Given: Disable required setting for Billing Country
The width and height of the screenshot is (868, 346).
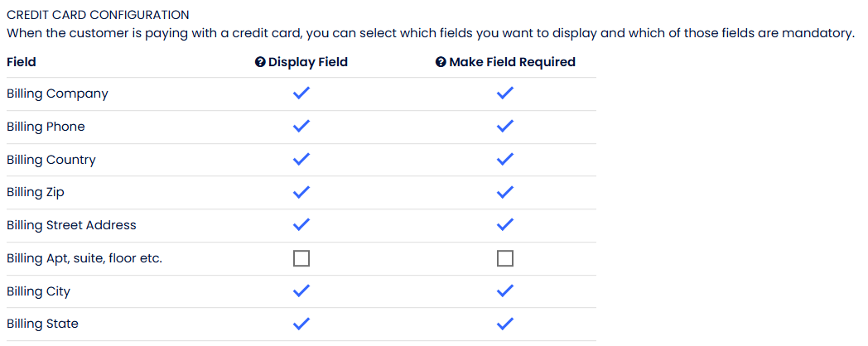Looking at the screenshot, I should [505, 160].
